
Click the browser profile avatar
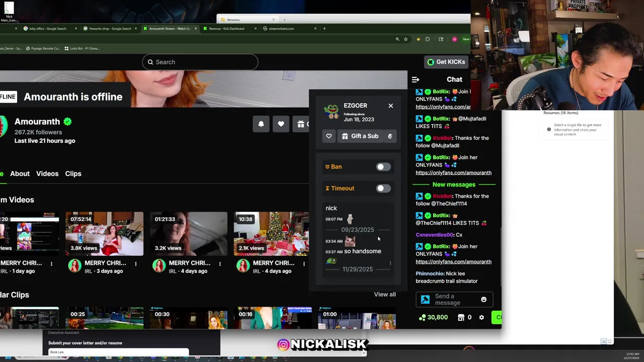click(454, 39)
